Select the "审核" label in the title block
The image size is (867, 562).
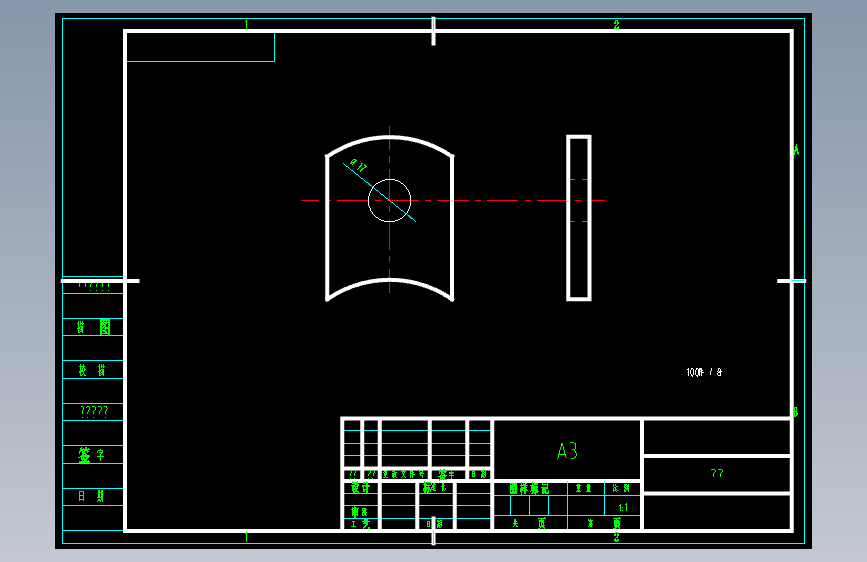pyautogui.click(x=359, y=512)
